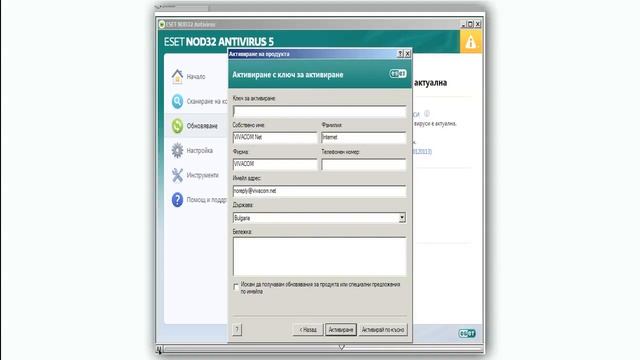Click the activation key input field
The width and height of the screenshot is (640, 360).
[320, 111]
